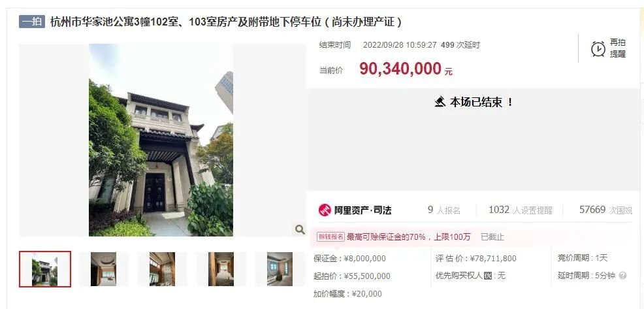644x309 pixels.
Task: Click the 1032 人设置提醒 statistic
Action: [x=521, y=210]
